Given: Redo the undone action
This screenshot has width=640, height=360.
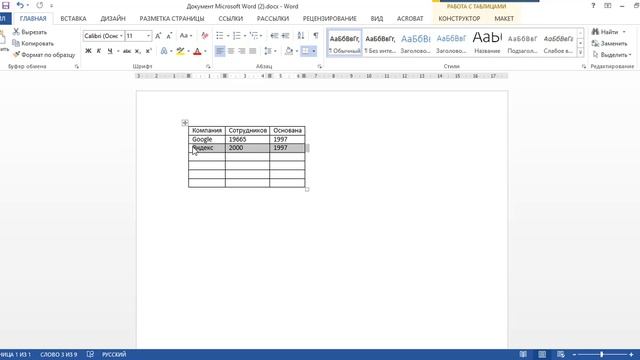Looking at the screenshot, I should [40, 6].
